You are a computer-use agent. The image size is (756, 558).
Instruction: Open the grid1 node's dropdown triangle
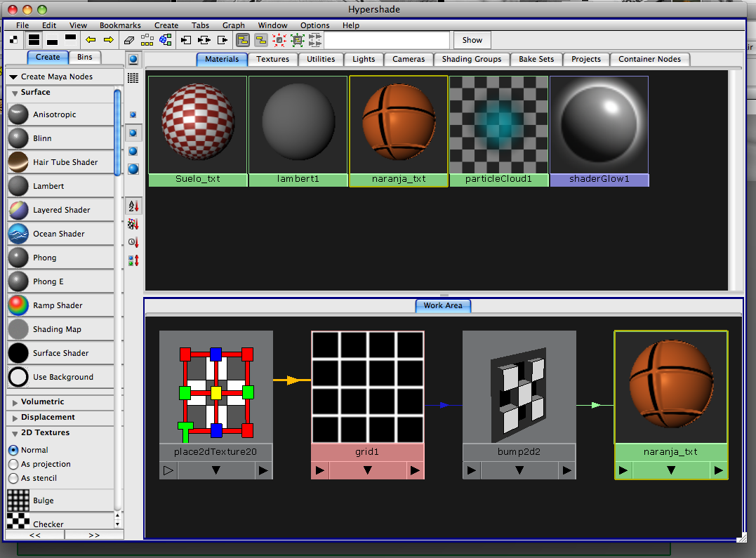click(x=367, y=470)
